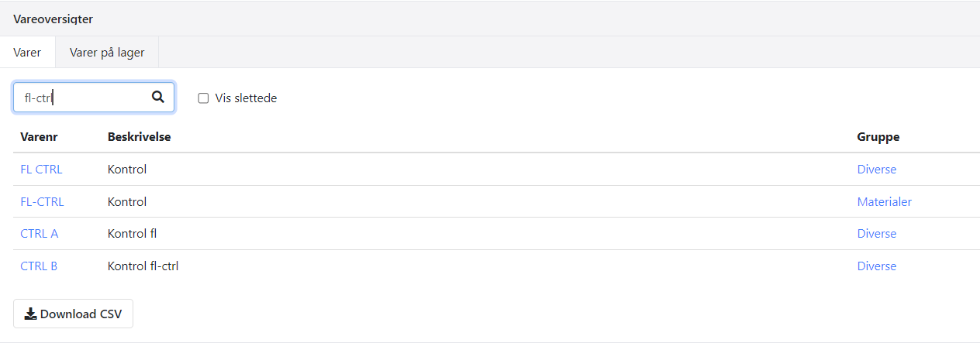Click the Gruppe column header
The image size is (980, 343).
click(x=878, y=137)
